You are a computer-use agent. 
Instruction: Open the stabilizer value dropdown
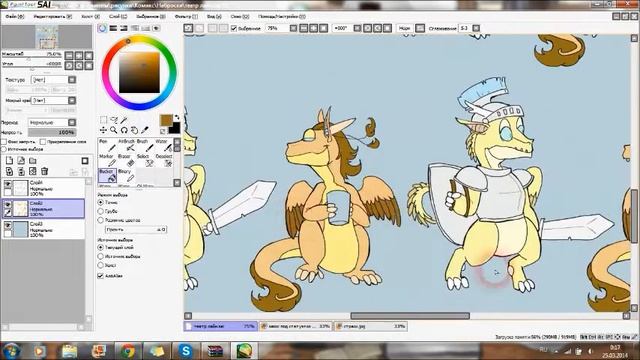(x=476, y=28)
